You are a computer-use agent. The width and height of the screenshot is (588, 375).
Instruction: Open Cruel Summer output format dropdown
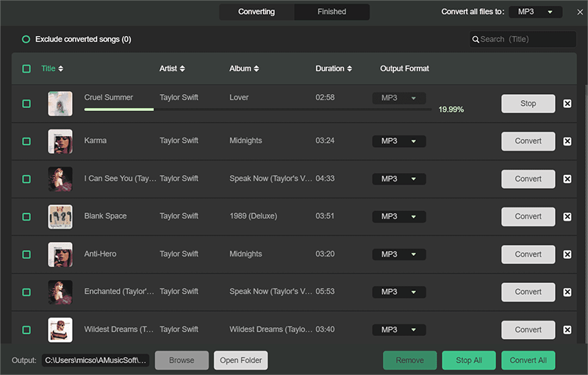coord(398,98)
